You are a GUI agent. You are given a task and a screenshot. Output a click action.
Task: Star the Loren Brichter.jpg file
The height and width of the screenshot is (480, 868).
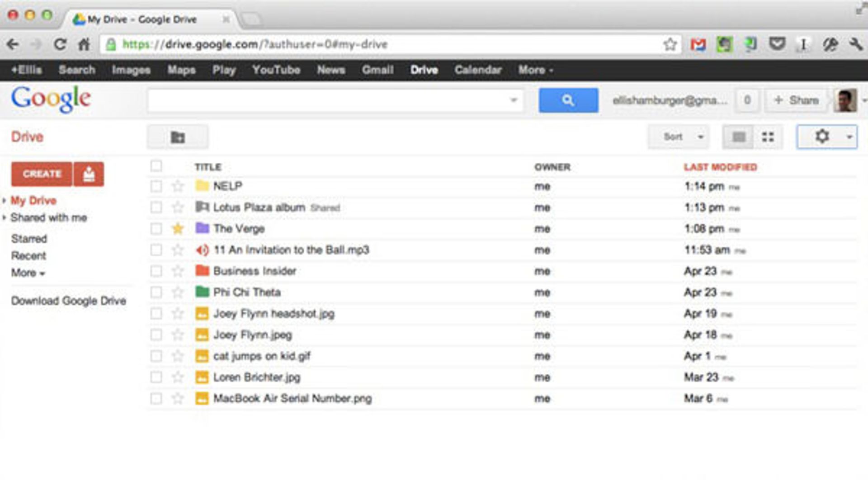[x=178, y=377]
